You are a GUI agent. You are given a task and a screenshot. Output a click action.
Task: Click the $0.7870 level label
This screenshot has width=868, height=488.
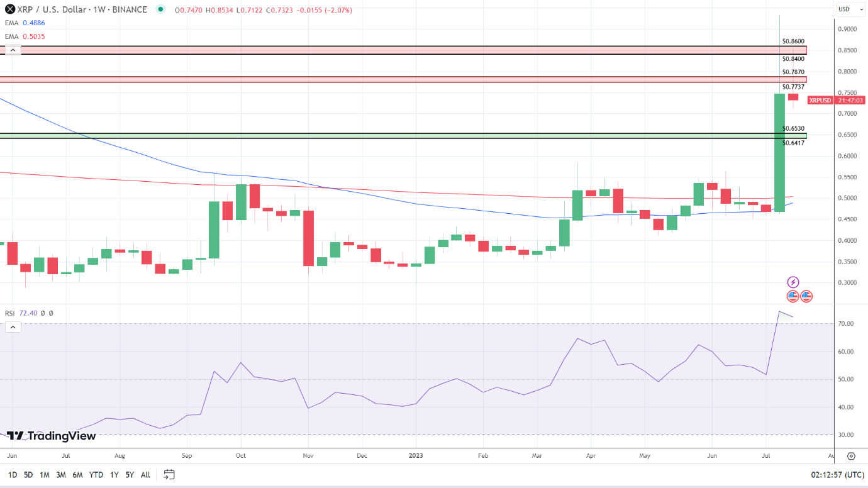[x=793, y=72]
